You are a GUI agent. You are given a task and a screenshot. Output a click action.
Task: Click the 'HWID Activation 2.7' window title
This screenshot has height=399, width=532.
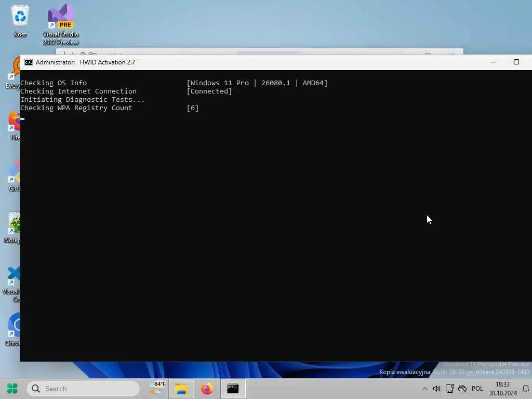click(108, 62)
